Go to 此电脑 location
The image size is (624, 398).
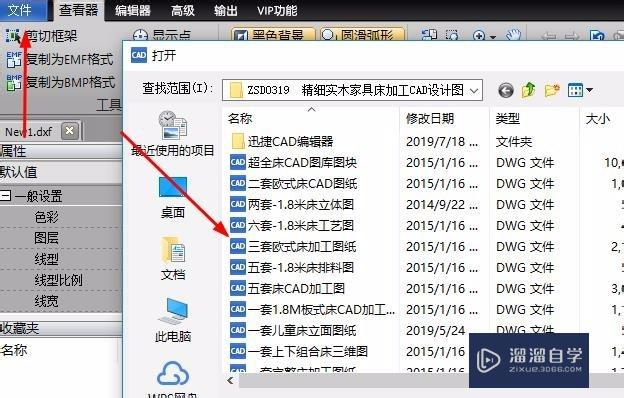(173, 320)
